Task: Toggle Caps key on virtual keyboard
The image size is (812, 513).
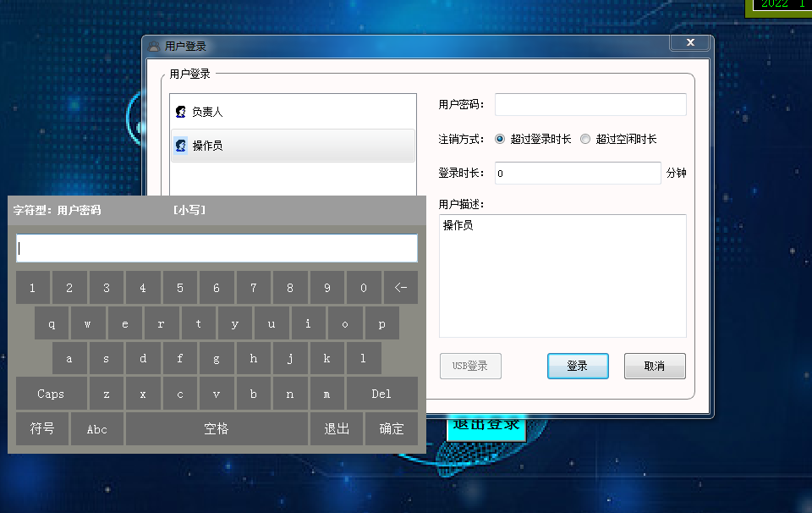Action: pyautogui.click(x=52, y=394)
